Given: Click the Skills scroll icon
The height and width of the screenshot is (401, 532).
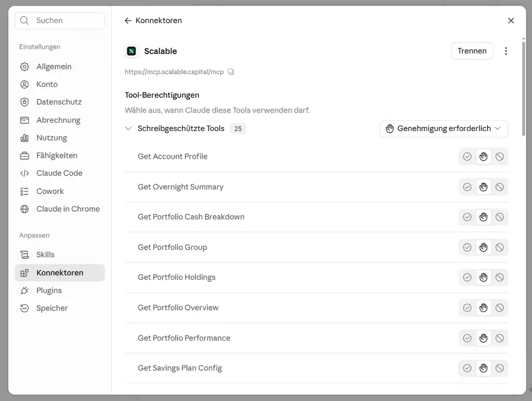Looking at the screenshot, I should pos(24,255).
